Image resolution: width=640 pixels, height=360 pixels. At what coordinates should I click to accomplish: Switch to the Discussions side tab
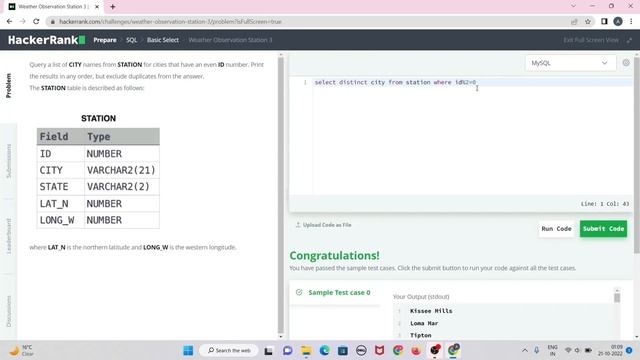click(9, 311)
